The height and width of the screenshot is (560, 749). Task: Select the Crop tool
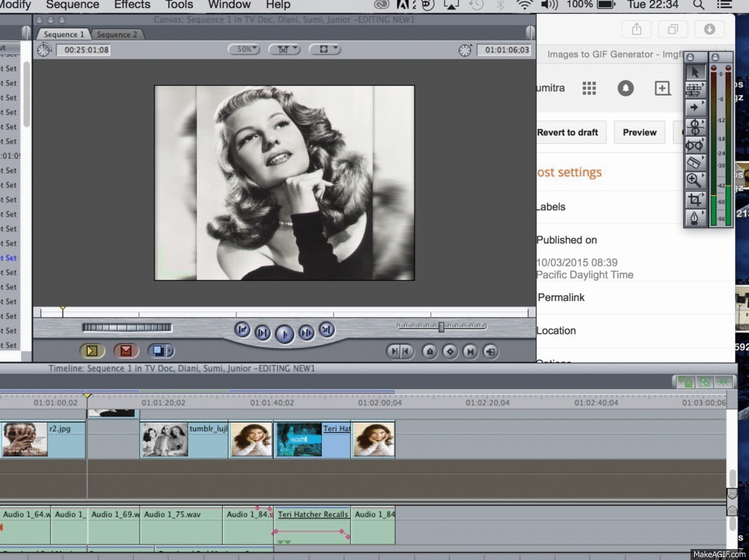click(695, 198)
